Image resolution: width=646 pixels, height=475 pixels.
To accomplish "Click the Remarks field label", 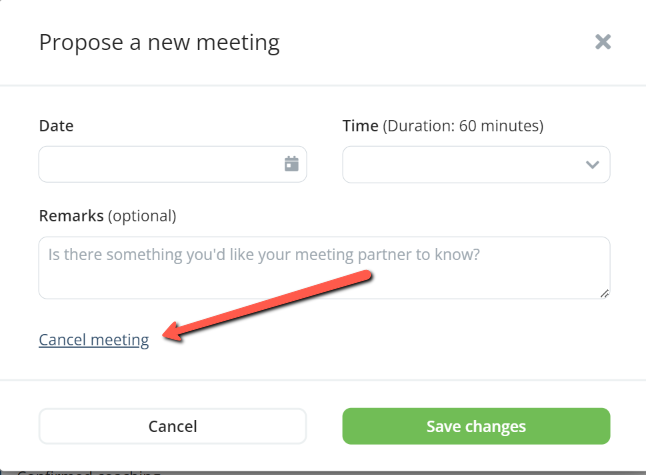I will point(71,215).
